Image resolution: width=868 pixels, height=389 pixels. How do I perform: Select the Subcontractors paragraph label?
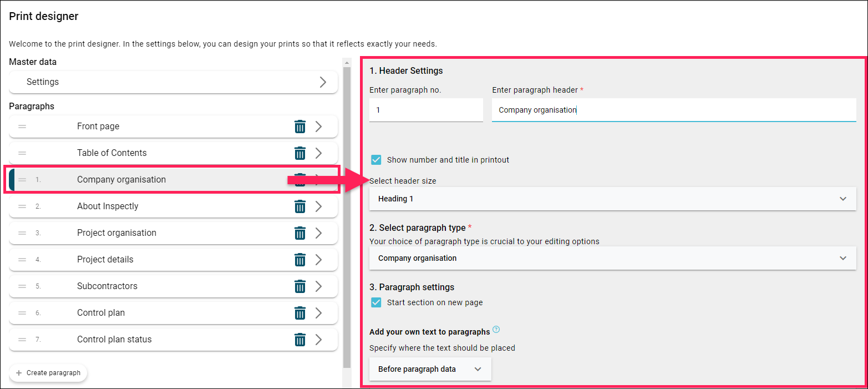pos(107,286)
